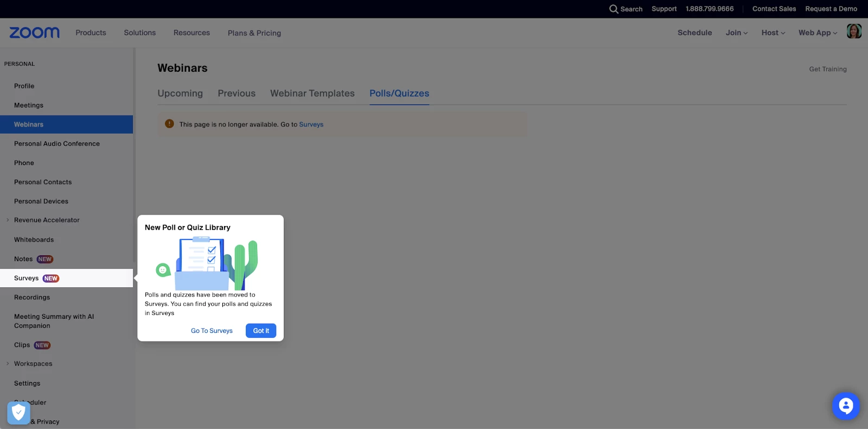Open the Resources menu
Image resolution: width=868 pixels, height=429 pixels.
[192, 33]
